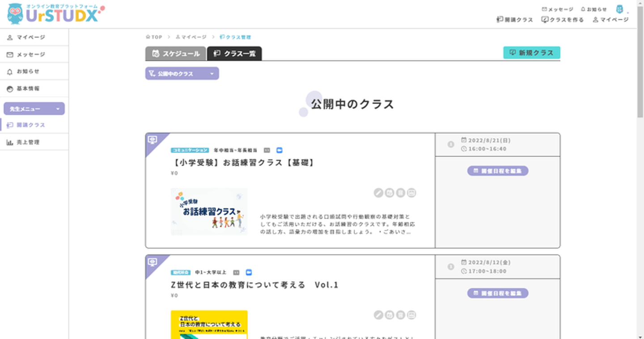Image resolution: width=644 pixels, height=339 pixels.
Task: Open the 公開中のクラス filter dropdown
Action: (182, 73)
